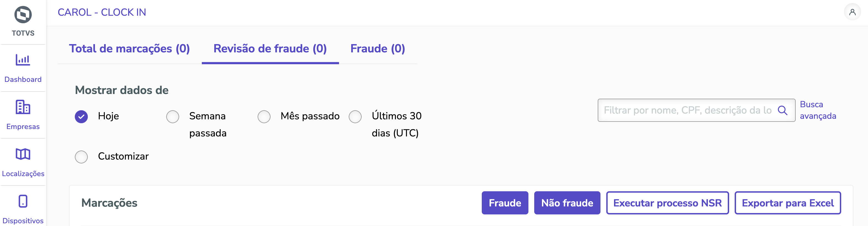
Task: Click Executar processo NSR button
Action: coord(667,203)
